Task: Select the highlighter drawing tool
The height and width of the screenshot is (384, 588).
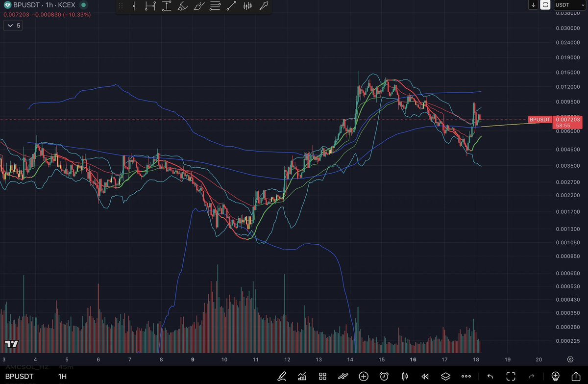Action: point(182,6)
